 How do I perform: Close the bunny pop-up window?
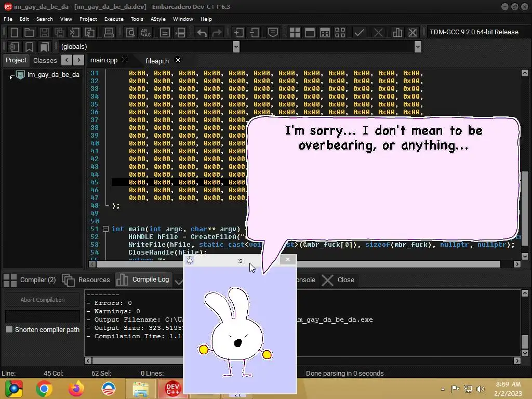pyautogui.click(x=288, y=260)
